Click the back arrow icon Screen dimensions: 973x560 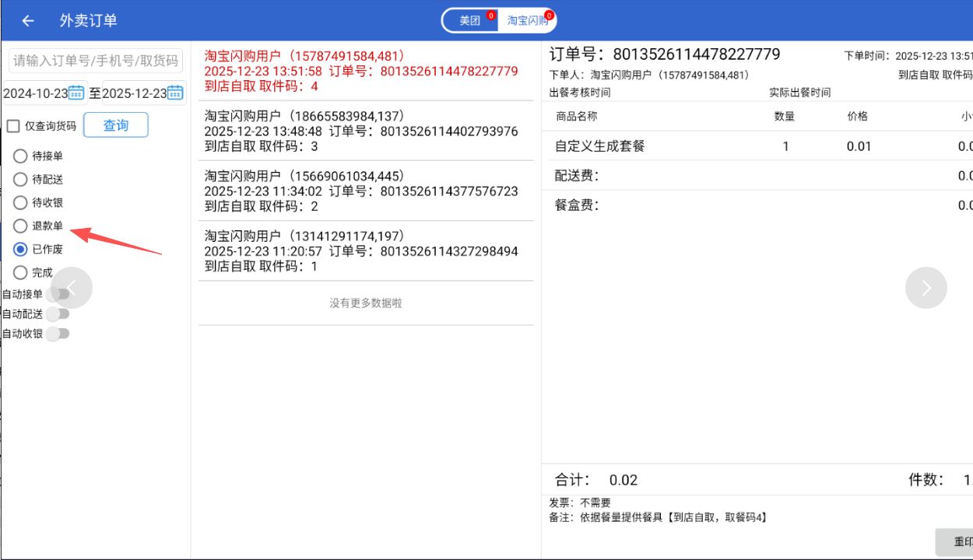pos(28,21)
